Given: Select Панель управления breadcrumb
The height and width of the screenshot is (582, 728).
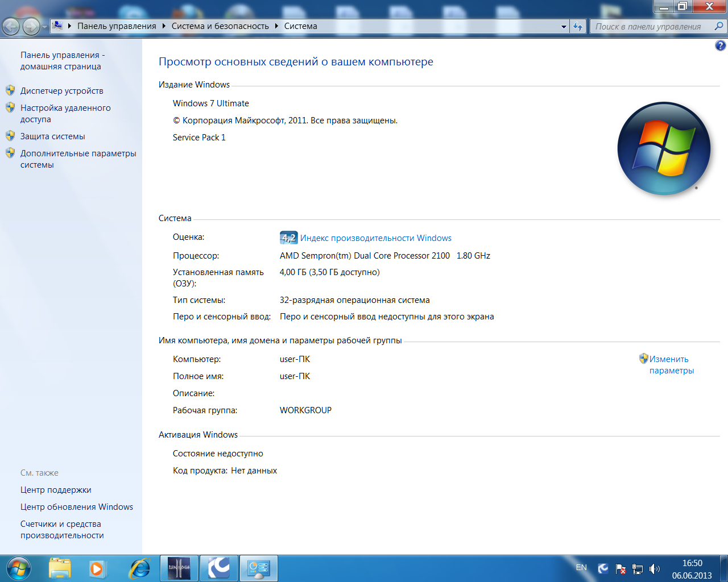Looking at the screenshot, I should pyautogui.click(x=117, y=26).
